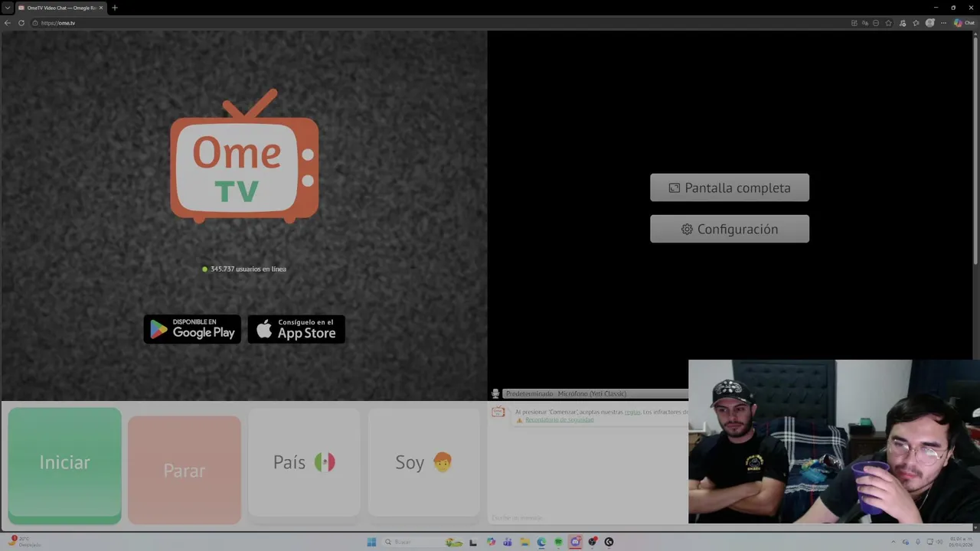Go back in the browser
This screenshot has width=980, height=551.
[x=8, y=23]
